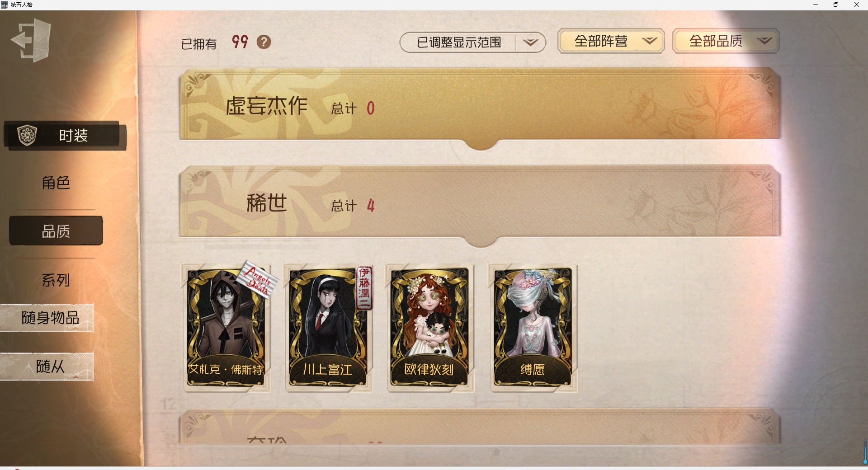Expand the 全部阵营 faction filter
The width and height of the screenshot is (868, 470).
[611, 41]
